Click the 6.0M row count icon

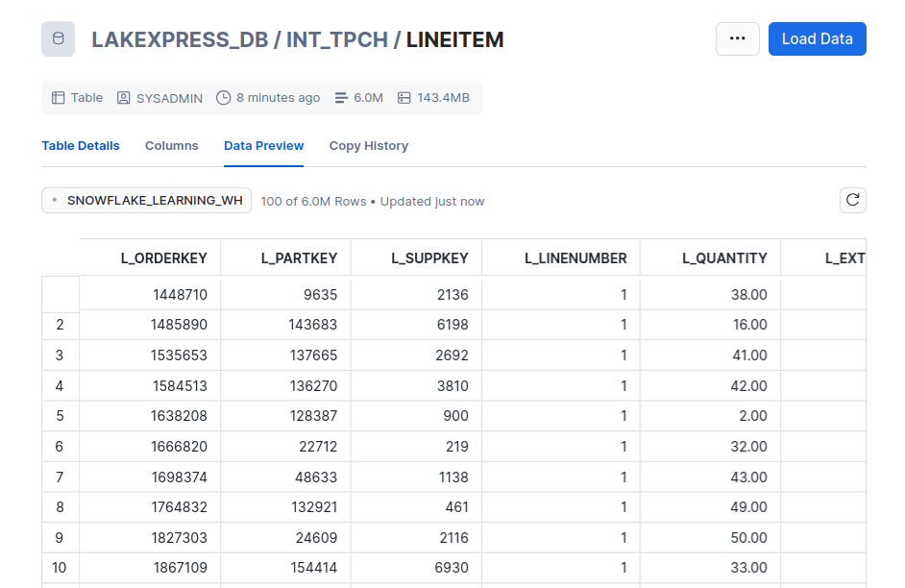click(x=341, y=97)
